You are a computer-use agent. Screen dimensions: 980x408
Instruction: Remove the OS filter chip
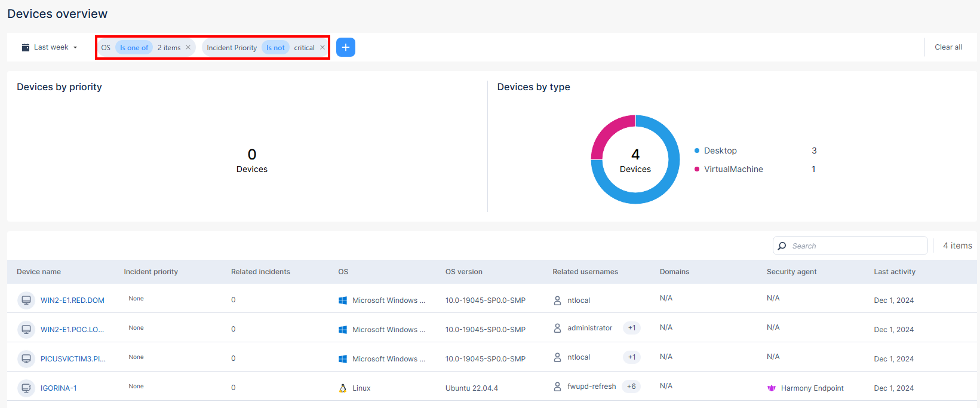tap(188, 48)
